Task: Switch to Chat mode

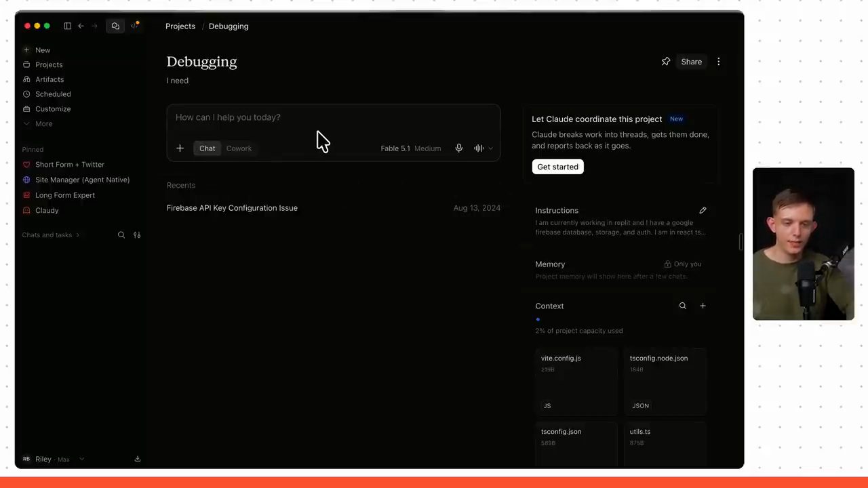Action: [208, 148]
